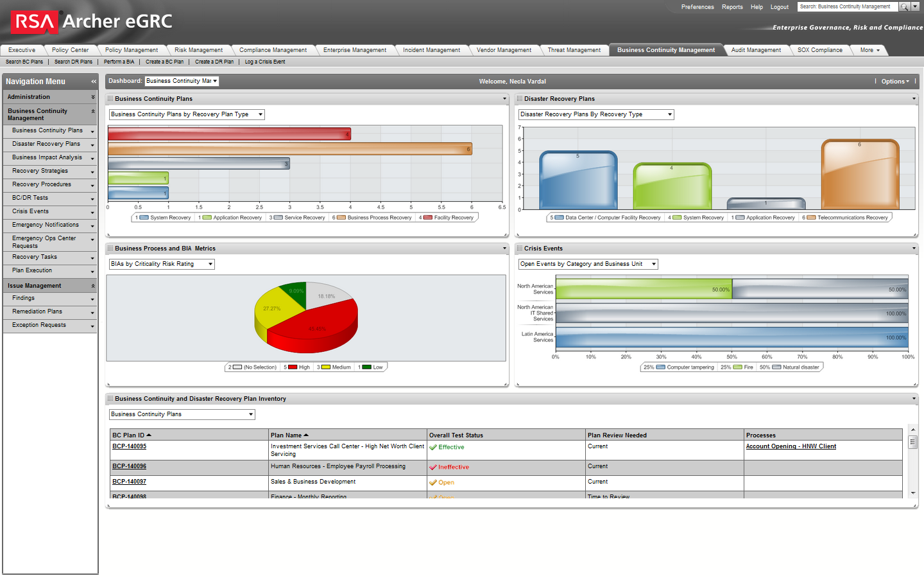Viewport: 924px width, 578px height.
Task: Switch to Risk Management tab
Action: (x=198, y=50)
